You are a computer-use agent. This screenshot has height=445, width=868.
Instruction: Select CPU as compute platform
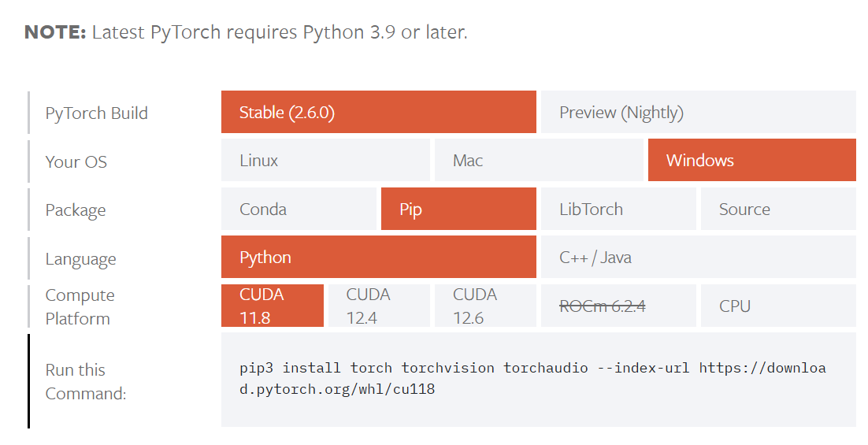[x=777, y=306]
